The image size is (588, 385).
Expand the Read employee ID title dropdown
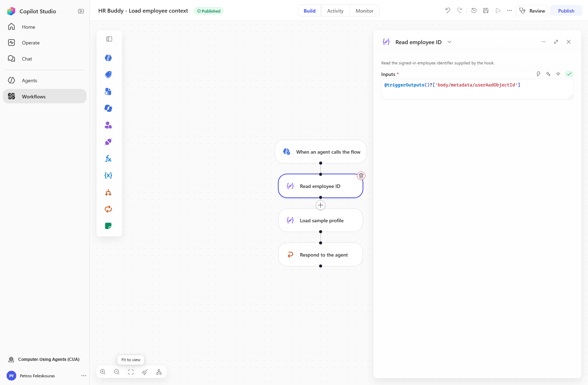point(449,42)
